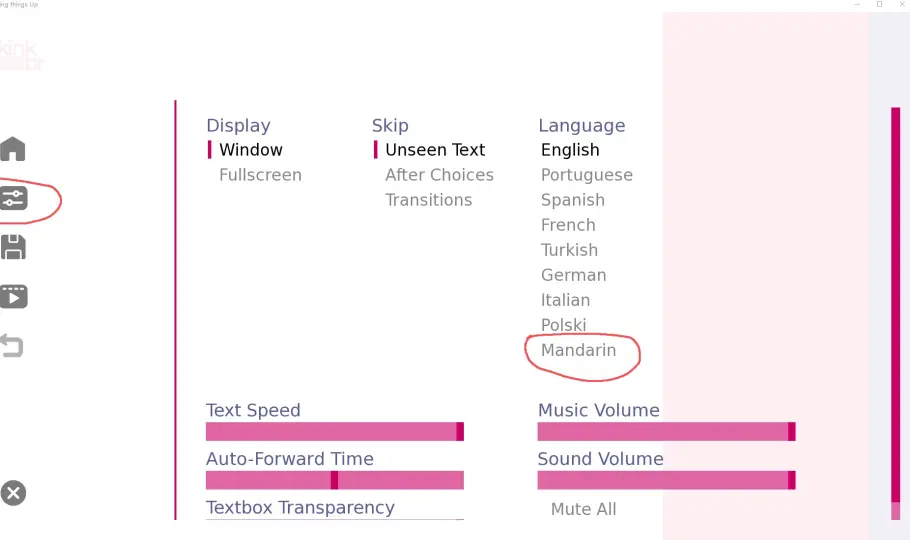Select Fullscreen display mode

click(260, 175)
